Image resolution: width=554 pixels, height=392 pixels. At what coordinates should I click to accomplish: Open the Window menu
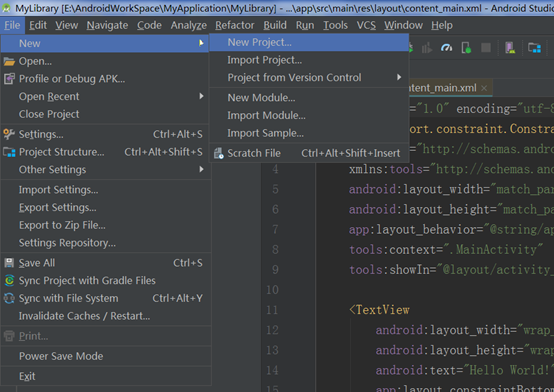click(403, 25)
